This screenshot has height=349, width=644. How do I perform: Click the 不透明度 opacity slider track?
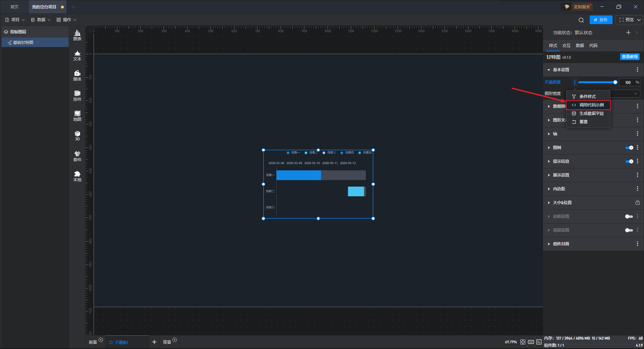pyautogui.click(x=597, y=82)
